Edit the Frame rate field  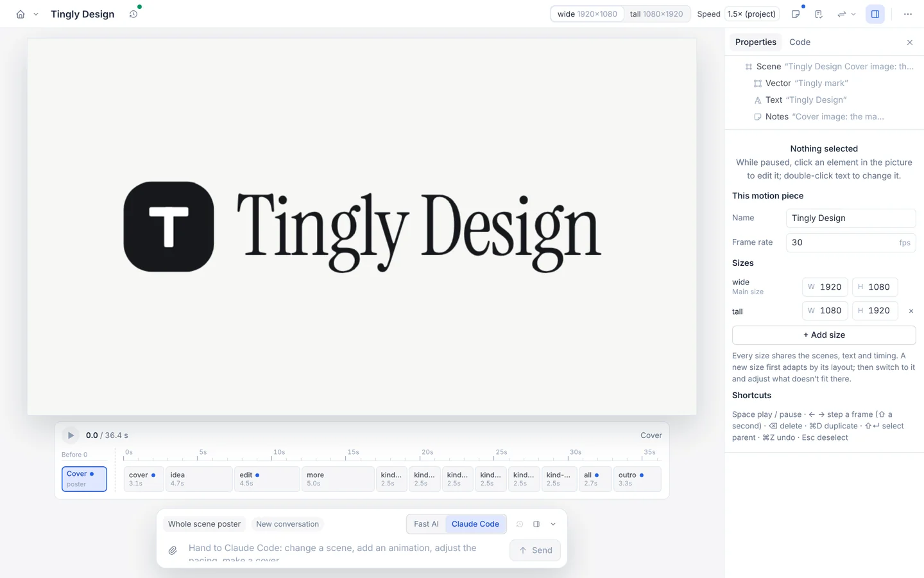pyautogui.click(x=850, y=243)
